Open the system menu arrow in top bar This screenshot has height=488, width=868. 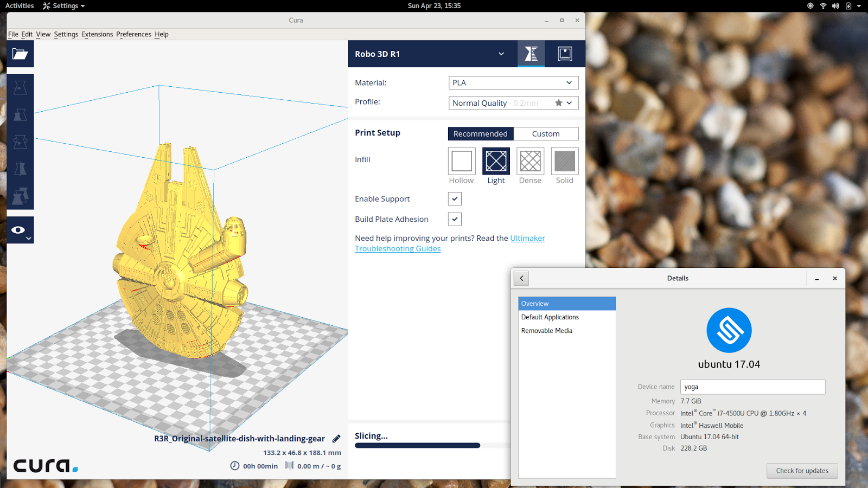859,6
